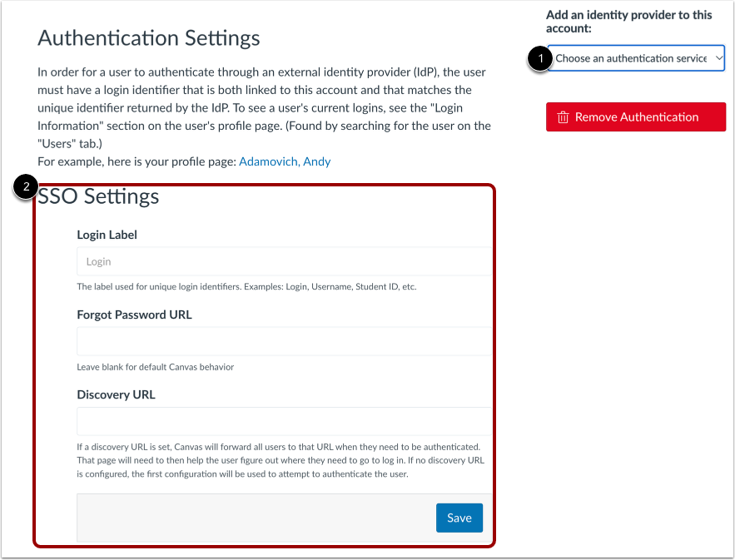Click the Forgot Password URL helper text
Viewport: 735px width, 560px height.
[149, 366]
